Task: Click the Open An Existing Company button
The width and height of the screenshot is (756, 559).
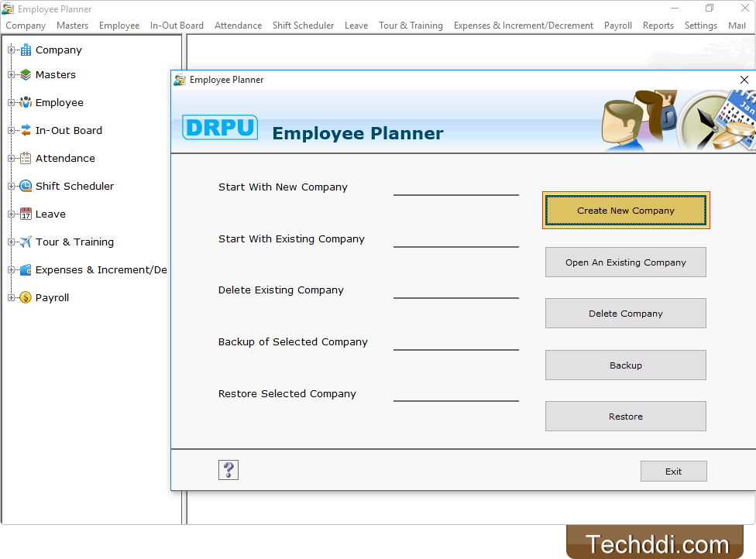Action: pos(625,262)
